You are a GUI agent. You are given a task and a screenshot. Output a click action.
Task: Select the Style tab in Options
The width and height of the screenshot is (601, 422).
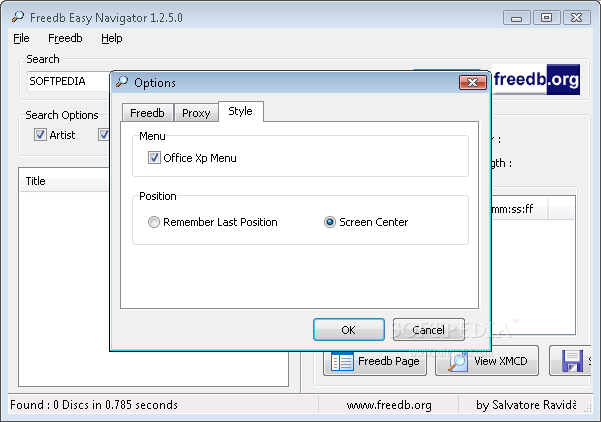coord(240,111)
